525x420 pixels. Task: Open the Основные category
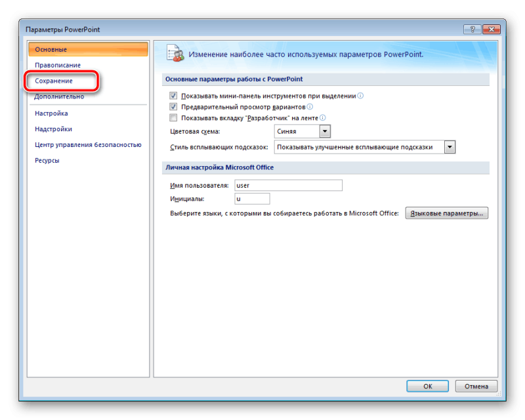(88, 49)
